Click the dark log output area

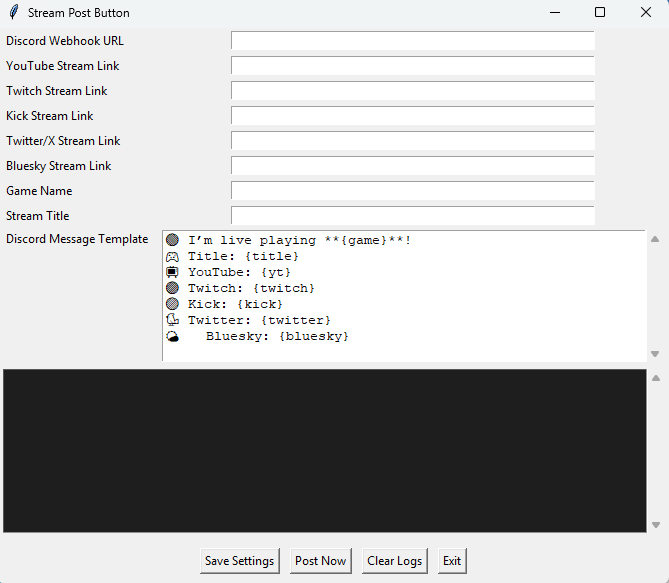[325, 451]
